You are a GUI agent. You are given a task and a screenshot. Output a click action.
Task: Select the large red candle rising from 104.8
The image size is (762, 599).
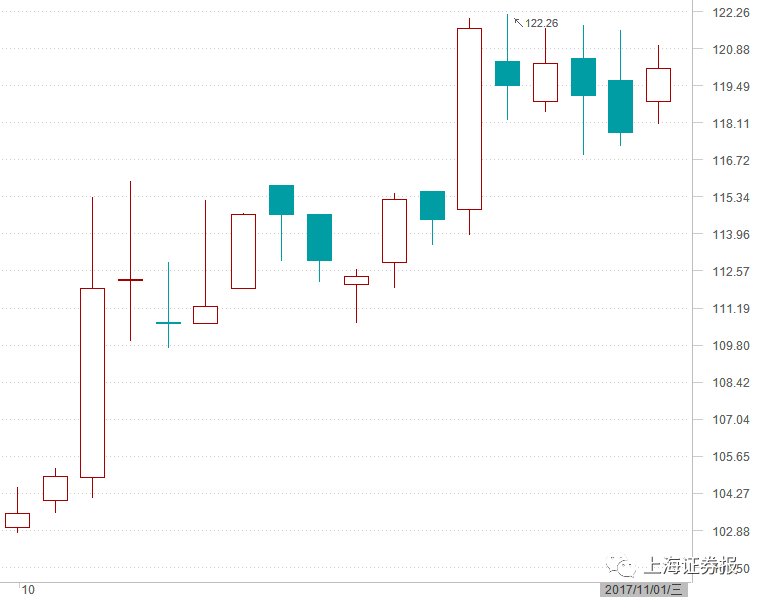(92, 382)
